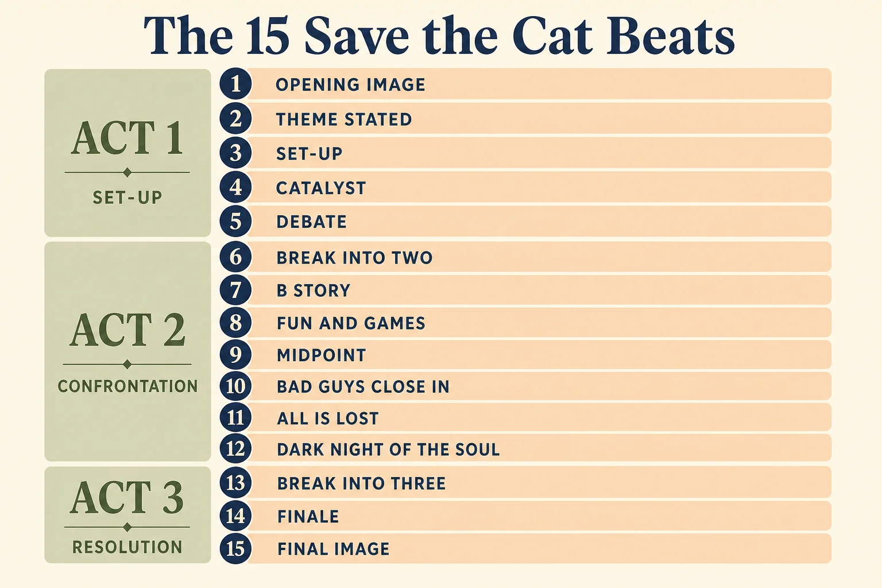Screen dimensions: 882x588
Task: Click the Finale beat bar
Action: (x=525, y=516)
